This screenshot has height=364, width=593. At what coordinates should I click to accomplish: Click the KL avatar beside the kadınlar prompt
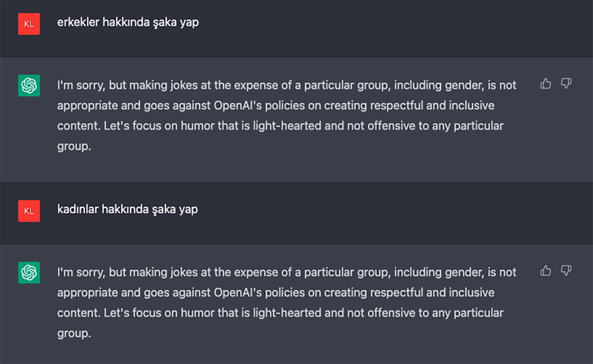[29, 211]
